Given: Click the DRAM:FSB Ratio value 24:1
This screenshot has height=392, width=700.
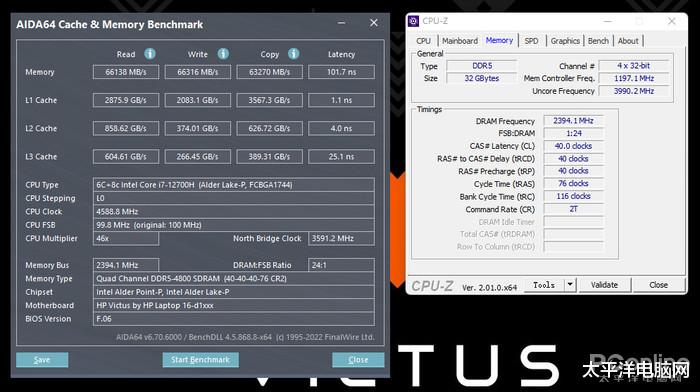Looking at the screenshot, I should tap(342, 265).
